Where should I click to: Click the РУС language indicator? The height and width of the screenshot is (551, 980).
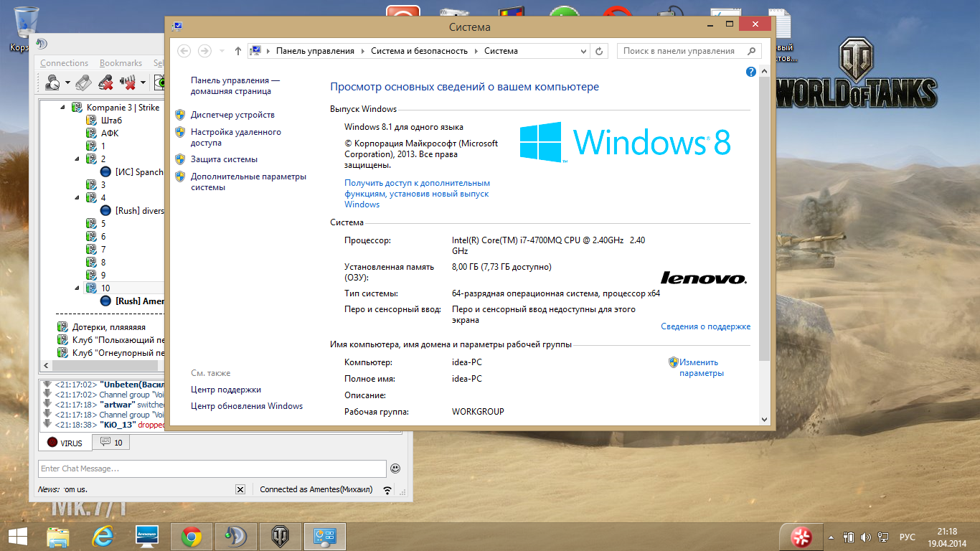[x=907, y=537]
